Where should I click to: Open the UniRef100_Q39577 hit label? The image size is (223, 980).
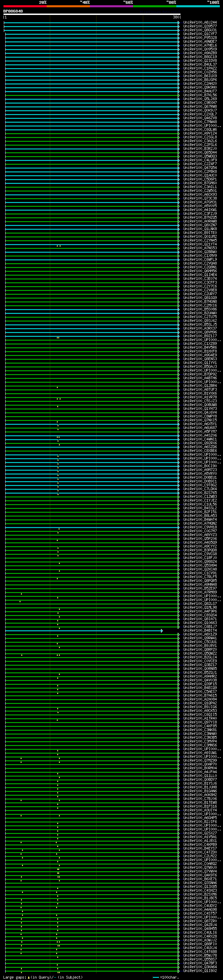coord(200,26)
